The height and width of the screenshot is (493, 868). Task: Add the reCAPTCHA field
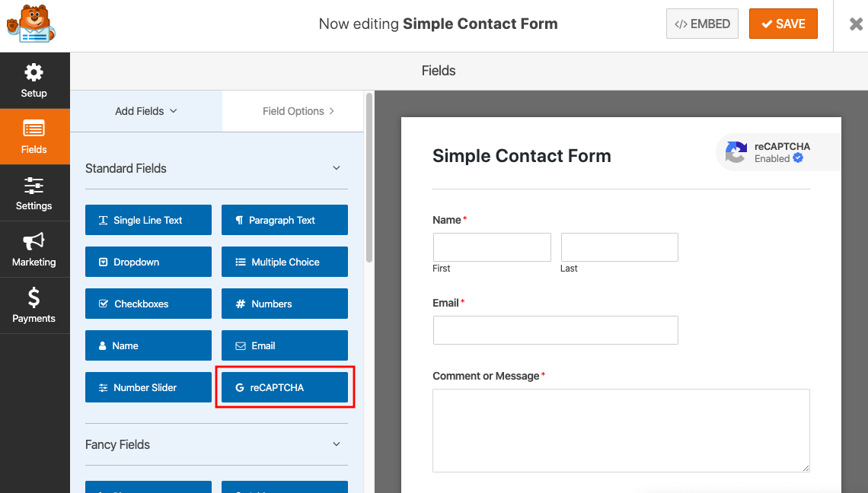coord(285,387)
